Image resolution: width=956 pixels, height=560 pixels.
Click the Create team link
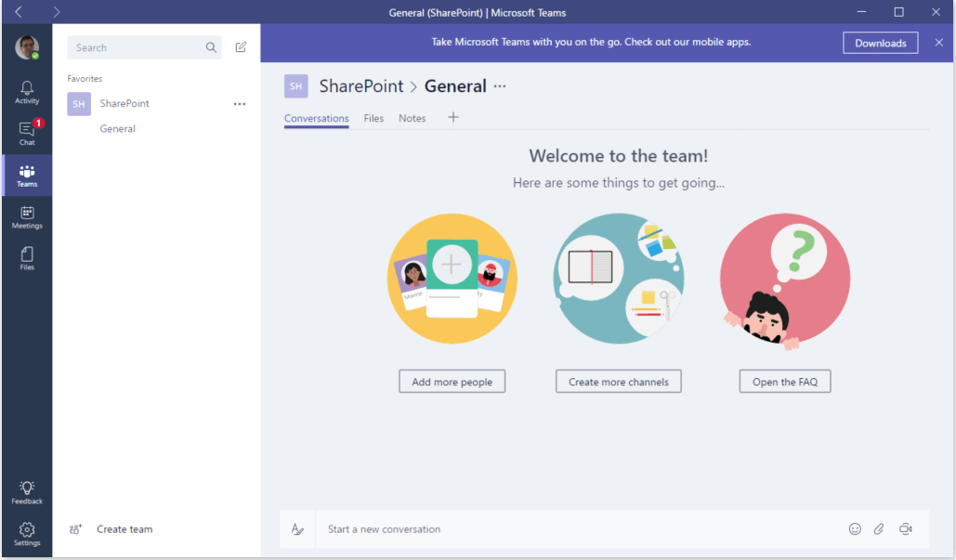pos(124,529)
